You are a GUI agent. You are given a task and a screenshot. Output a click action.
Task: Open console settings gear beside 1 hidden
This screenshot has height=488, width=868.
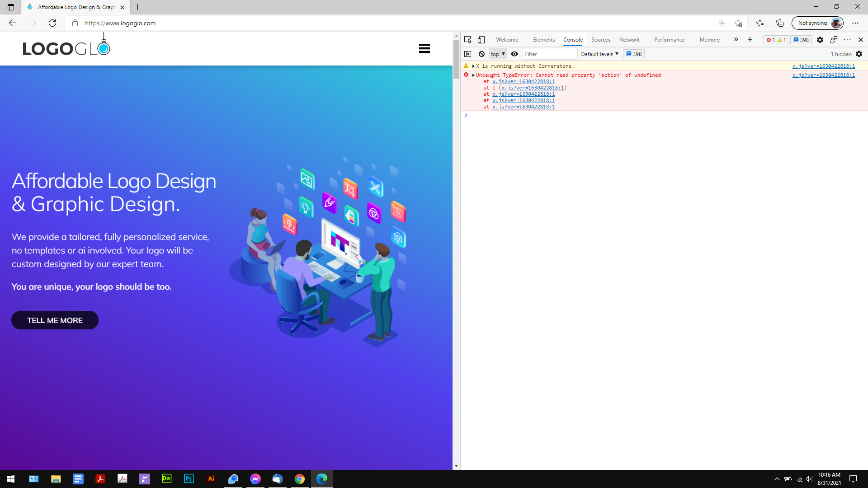(859, 54)
